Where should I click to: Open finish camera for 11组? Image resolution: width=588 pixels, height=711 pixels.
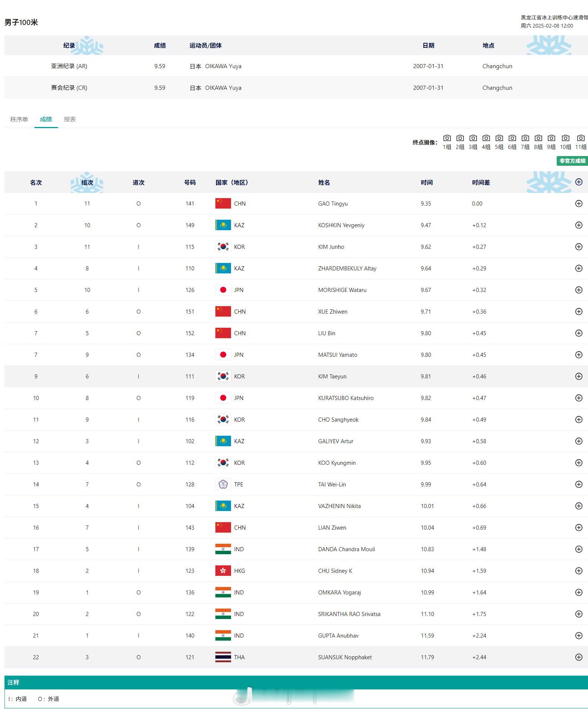[x=581, y=142]
